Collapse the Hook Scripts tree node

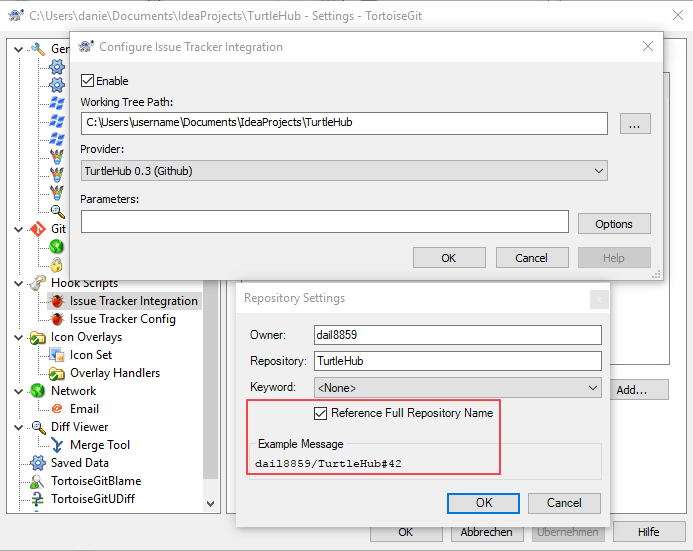pyautogui.click(x=18, y=283)
